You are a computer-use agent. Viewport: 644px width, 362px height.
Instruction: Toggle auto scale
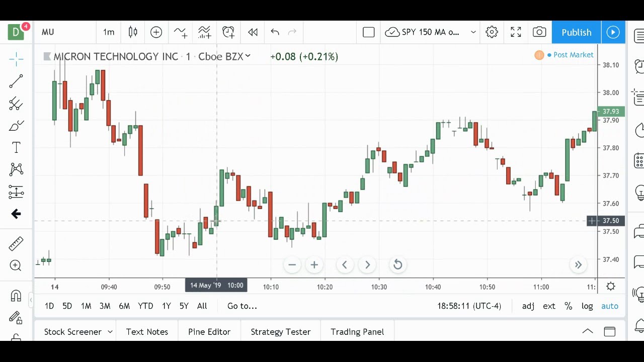610,306
